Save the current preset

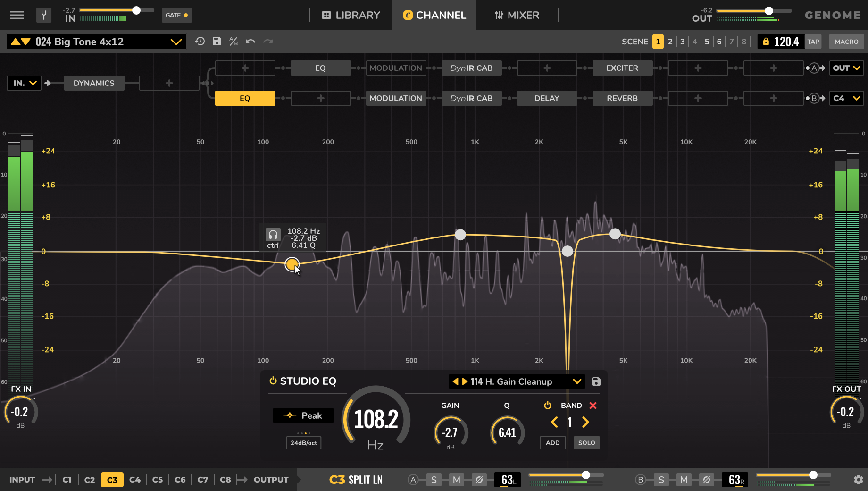[217, 42]
